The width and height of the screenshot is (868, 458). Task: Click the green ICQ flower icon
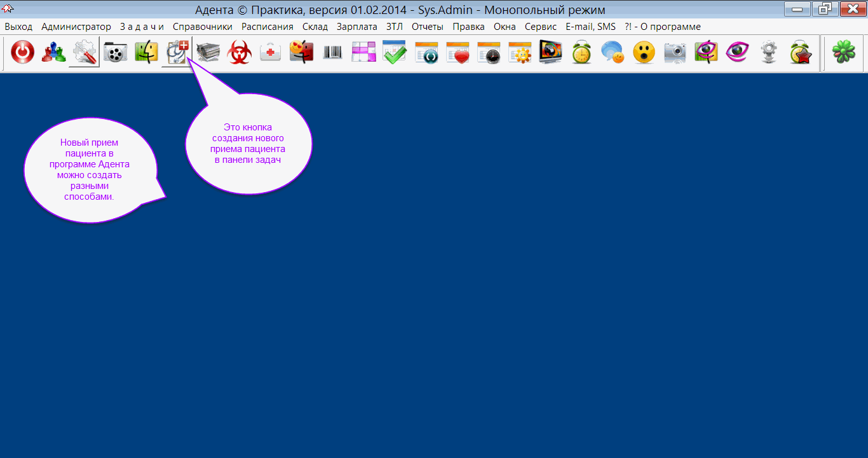coord(844,53)
